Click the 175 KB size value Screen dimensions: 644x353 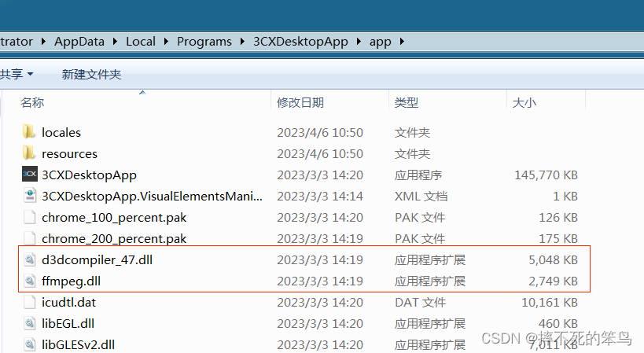pyautogui.click(x=558, y=239)
